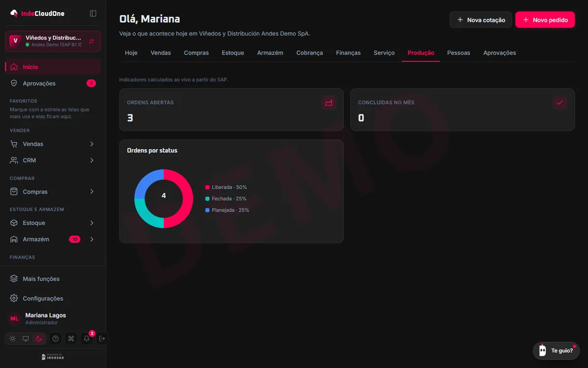The height and width of the screenshot is (368, 588).
Task: Expand the Estoque sidebar menu
Action: pos(53,223)
